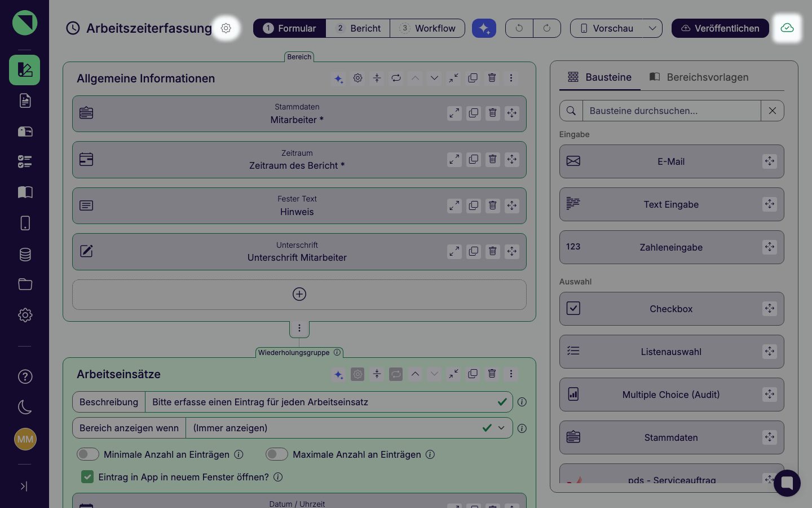Toggle dark mode moon icon

pyautogui.click(x=25, y=407)
